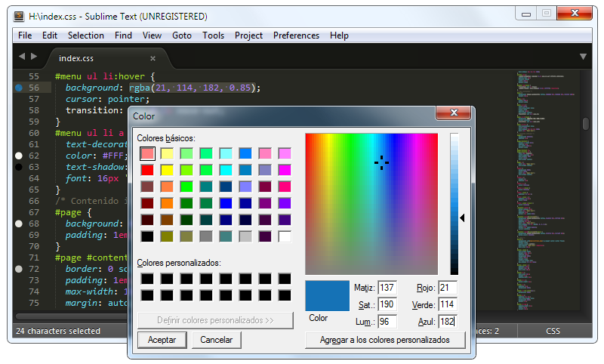This screenshot has height=364, width=604.
Task: Select the white basic color swatch
Action: (285, 236)
